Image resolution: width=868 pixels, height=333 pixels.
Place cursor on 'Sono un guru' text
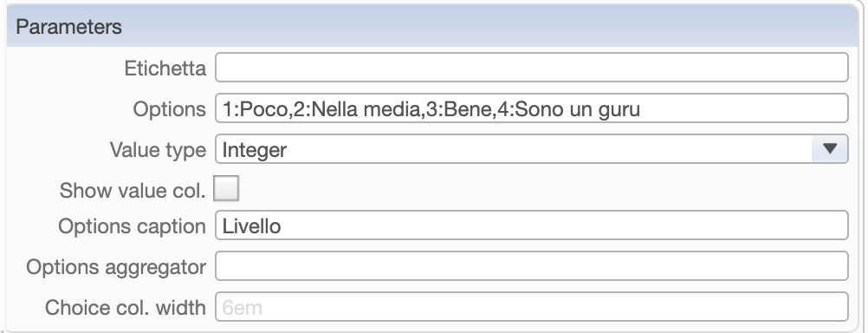(x=577, y=109)
